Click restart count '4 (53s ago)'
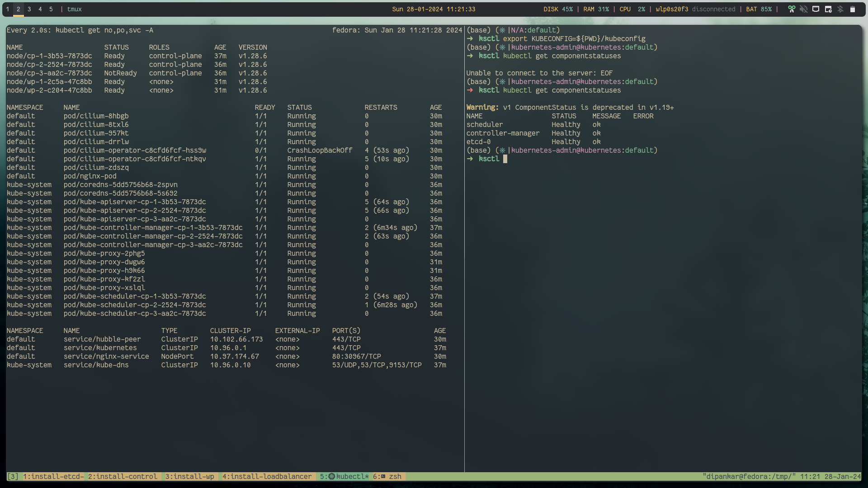This screenshot has height=488, width=868. click(x=387, y=150)
